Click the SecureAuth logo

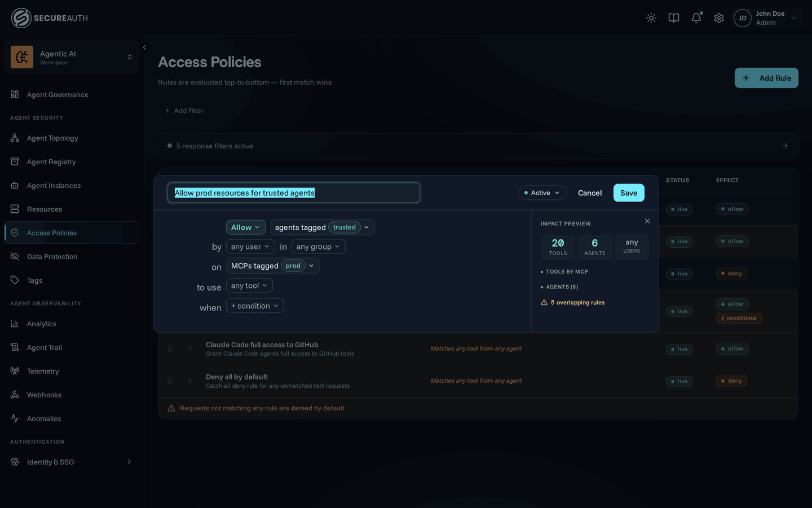click(50, 18)
